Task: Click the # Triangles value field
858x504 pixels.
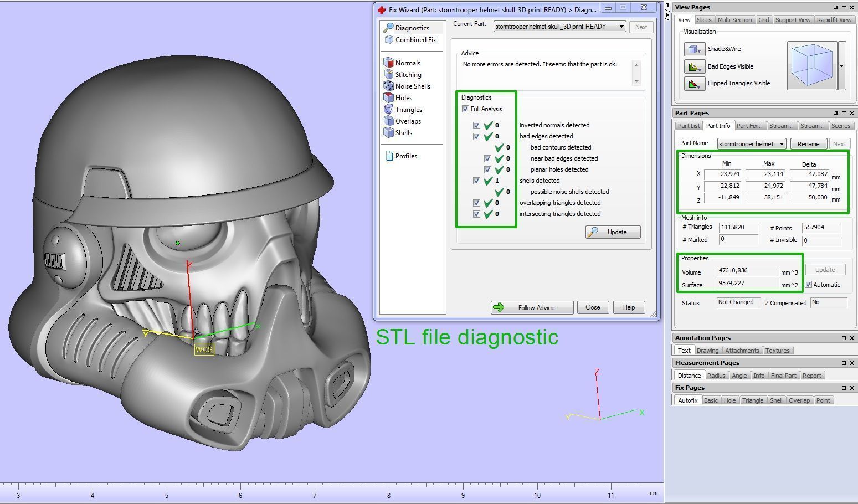Action: pos(738,228)
